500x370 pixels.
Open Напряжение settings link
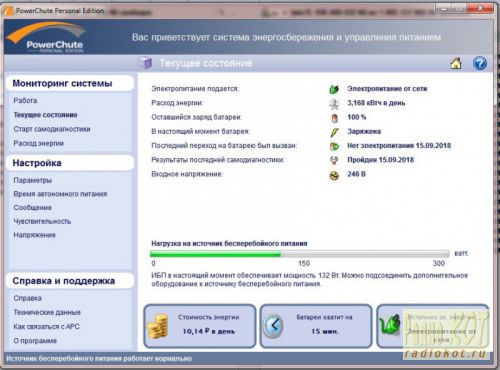click(35, 235)
